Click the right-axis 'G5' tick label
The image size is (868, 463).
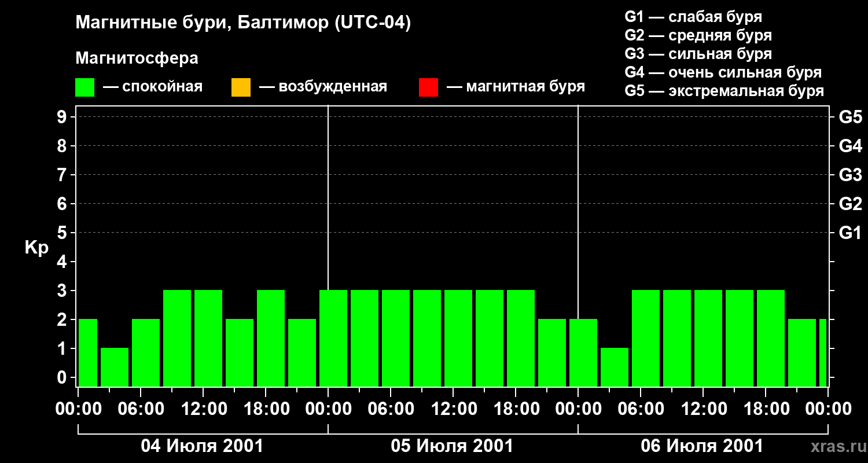point(850,117)
